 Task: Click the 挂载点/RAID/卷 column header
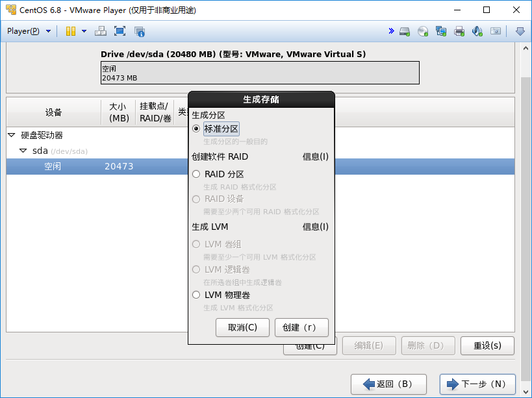(155, 112)
